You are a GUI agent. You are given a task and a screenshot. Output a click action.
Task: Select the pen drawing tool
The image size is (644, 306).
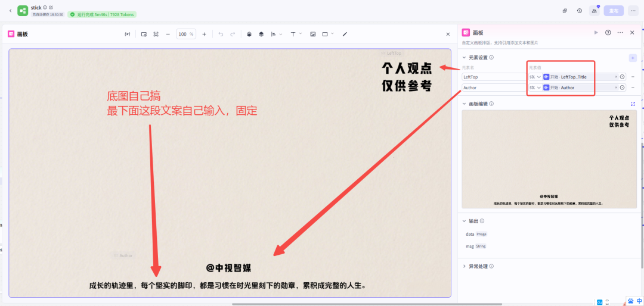(345, 35)
